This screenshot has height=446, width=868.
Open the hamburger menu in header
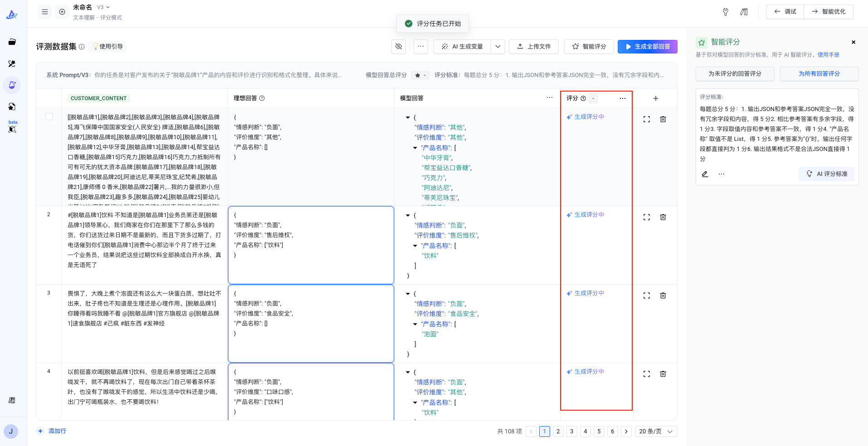tap(45, 12)
